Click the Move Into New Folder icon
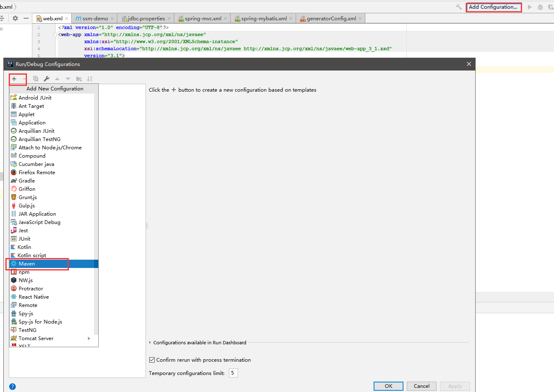 [x=79, y=79]
